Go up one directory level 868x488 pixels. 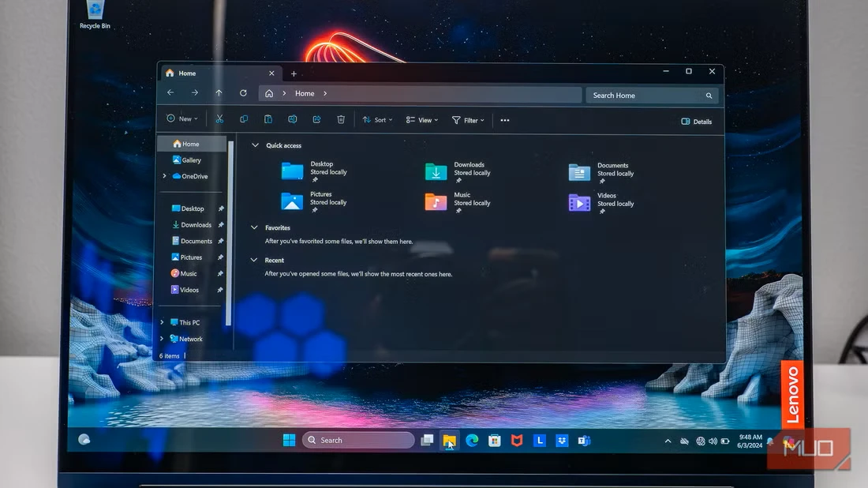coord(219,93)
